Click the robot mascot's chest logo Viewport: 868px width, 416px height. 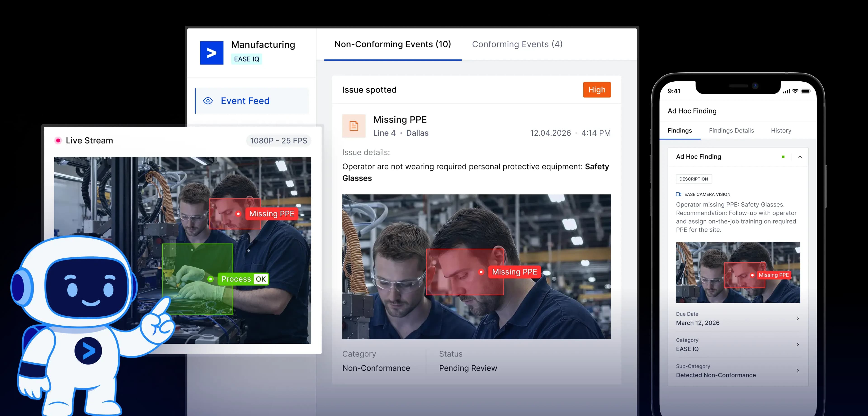(x=88, y=351)
